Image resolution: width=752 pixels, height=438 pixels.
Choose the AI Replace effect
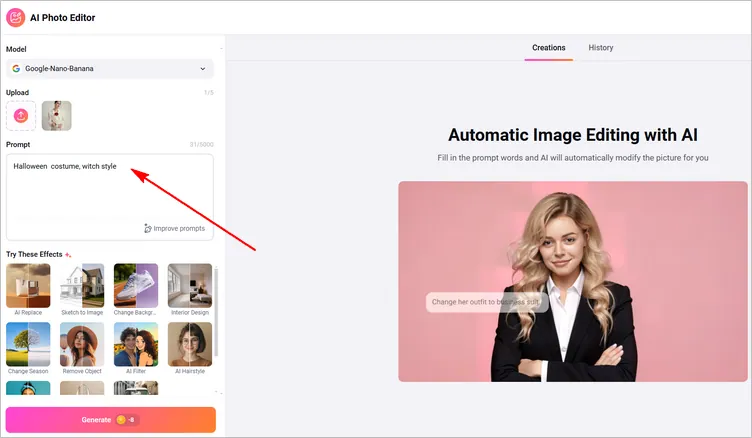click(28, 286)
